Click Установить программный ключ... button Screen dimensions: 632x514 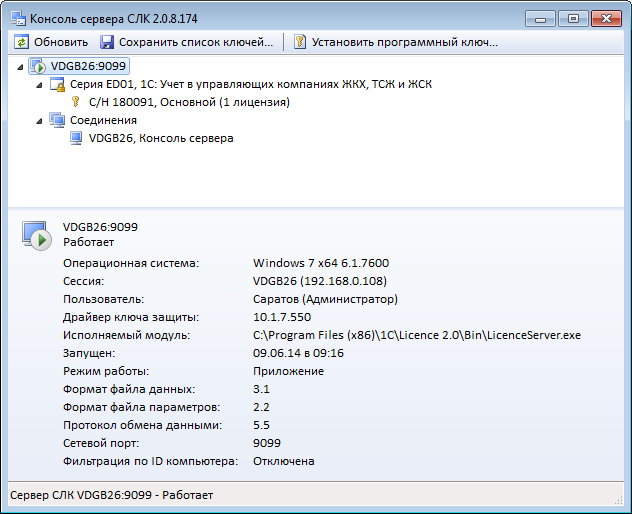click(x=396, y=42)
